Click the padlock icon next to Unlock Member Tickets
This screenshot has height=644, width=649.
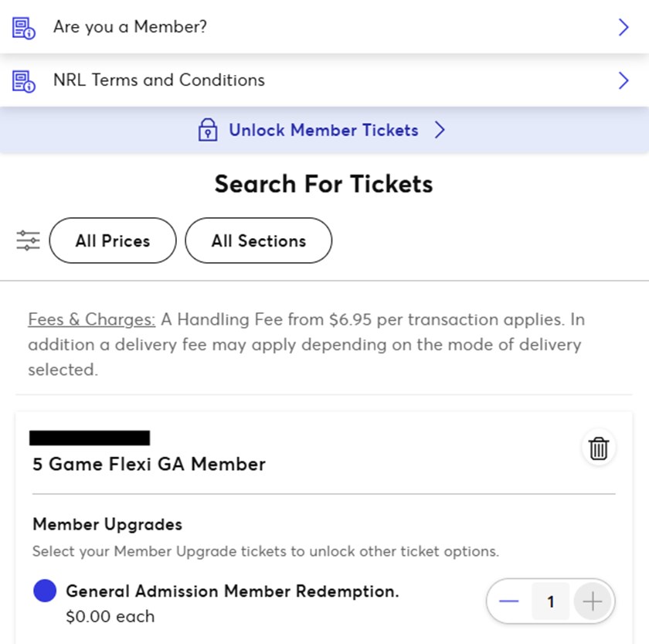point(207,130)
